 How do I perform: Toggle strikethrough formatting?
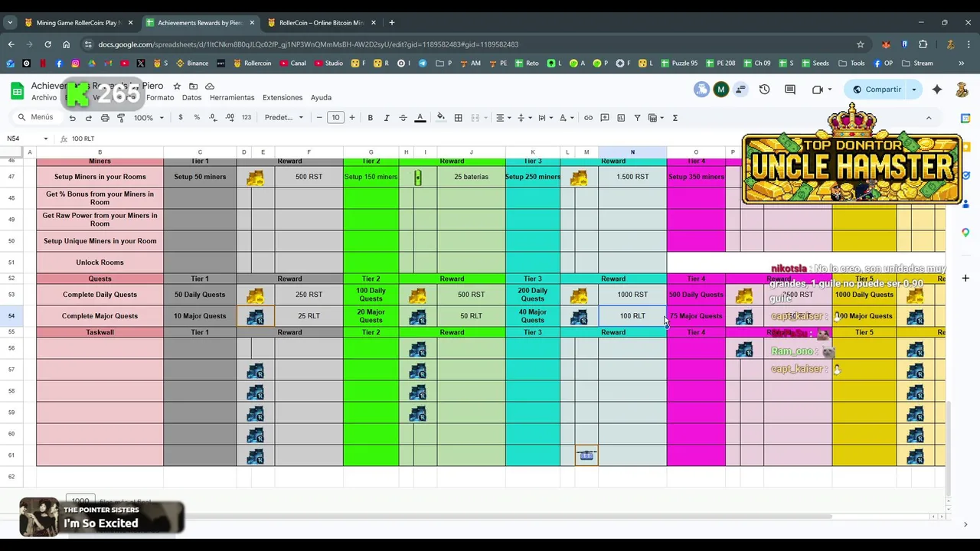click(x=403, y=118)
